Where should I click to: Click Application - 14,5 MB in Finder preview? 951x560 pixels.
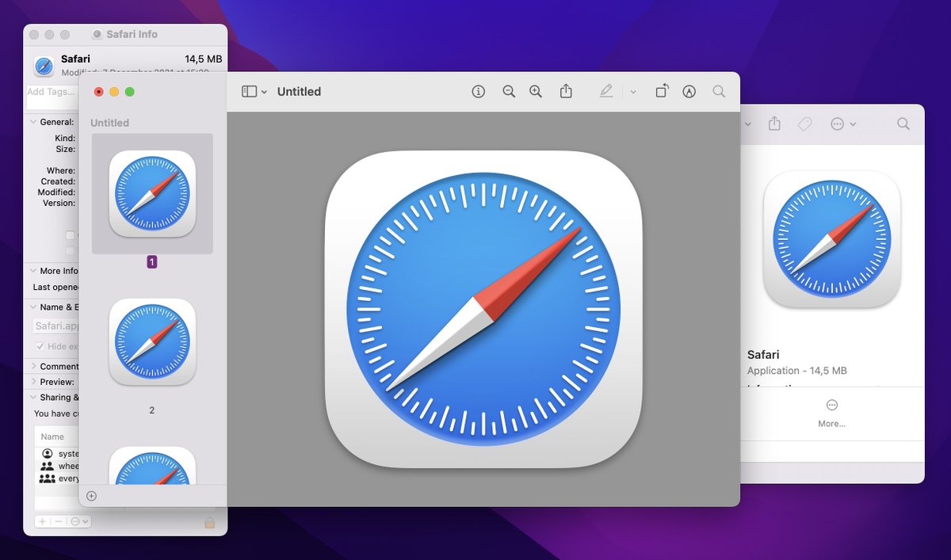797,371
